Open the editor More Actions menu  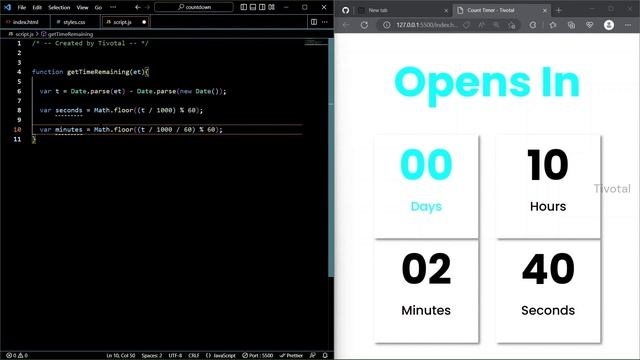(x=325, y=22)
